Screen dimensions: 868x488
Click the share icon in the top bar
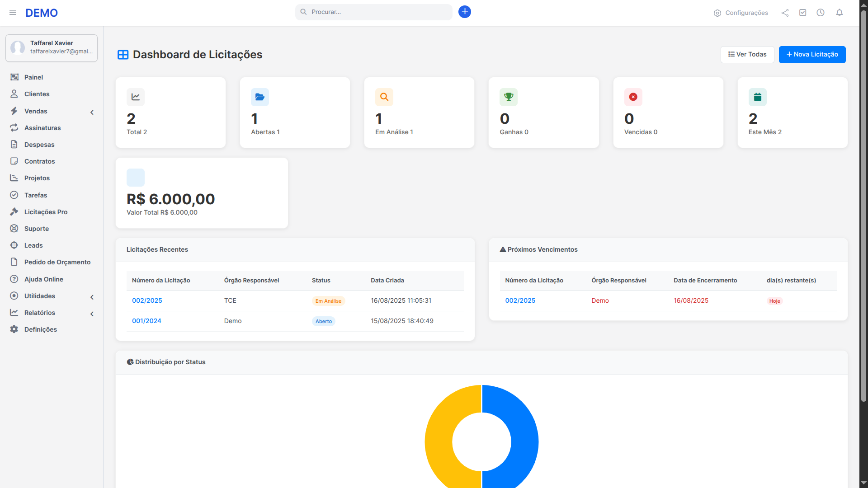785,13
